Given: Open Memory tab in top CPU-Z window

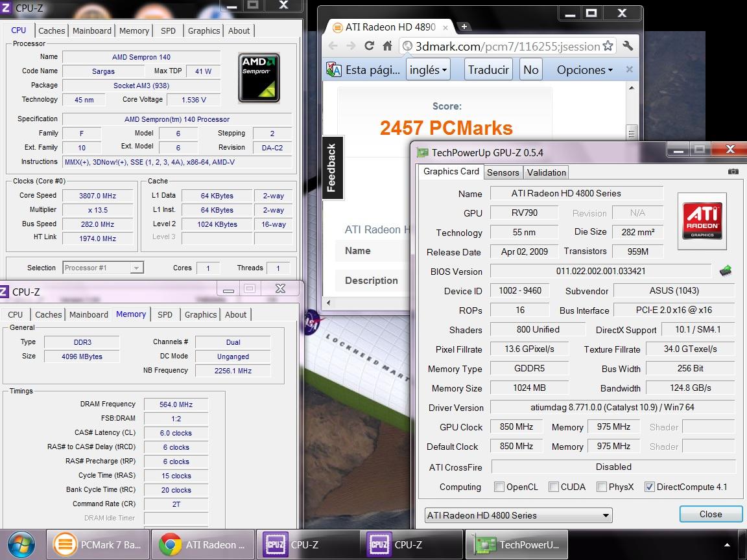Looking at the screenshot, I should (x=134, y=30).
